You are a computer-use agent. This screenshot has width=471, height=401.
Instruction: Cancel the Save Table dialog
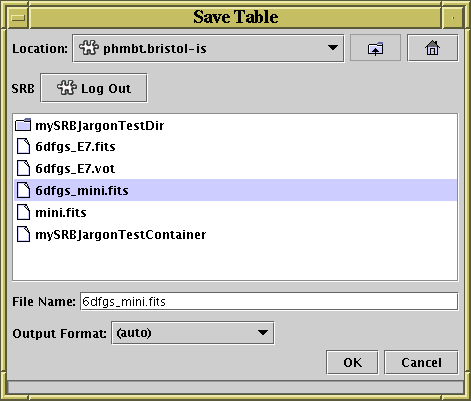[421, 362]
